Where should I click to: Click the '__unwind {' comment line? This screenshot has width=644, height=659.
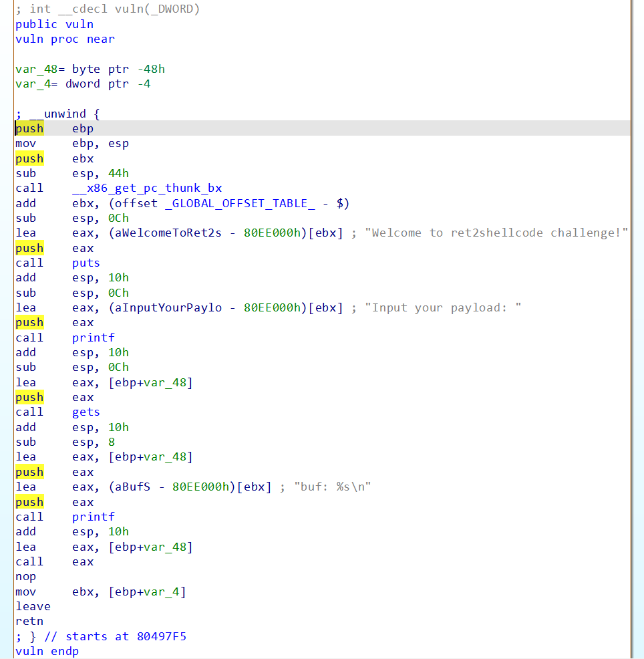[57, 114]
